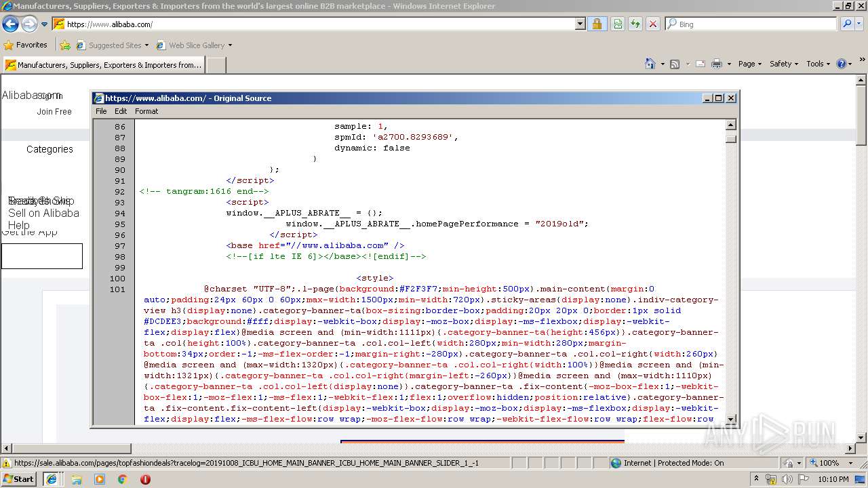Show hidden tray icons arrow
The width and height of the screenshot is (868, 488).
pyautogui.click(x=756, y=479)
